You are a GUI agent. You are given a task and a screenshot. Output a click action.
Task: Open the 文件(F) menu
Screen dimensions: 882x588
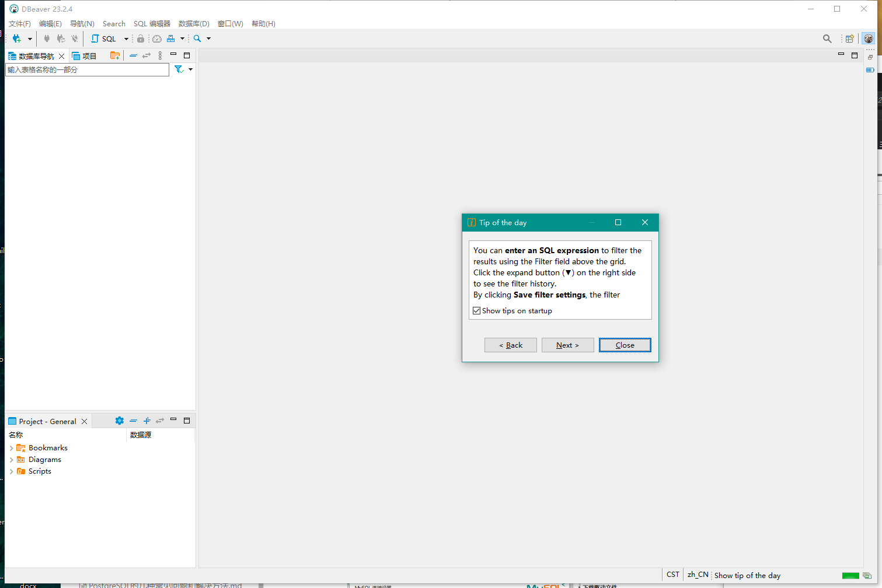[x=20, y=24]
